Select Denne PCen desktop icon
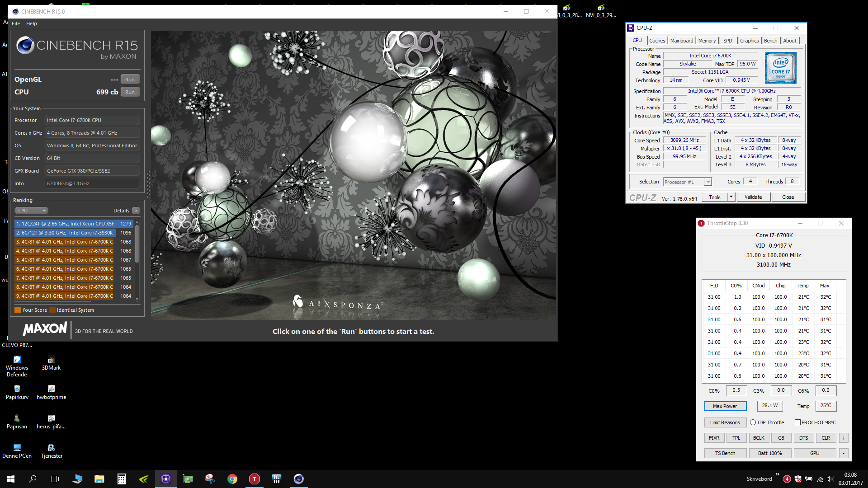868x488 pixels. pyautogui.click(x=17, y=451)
